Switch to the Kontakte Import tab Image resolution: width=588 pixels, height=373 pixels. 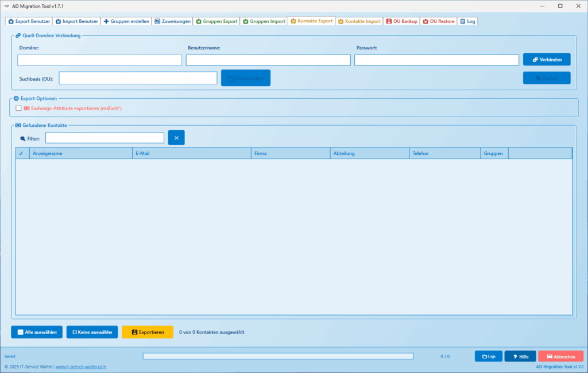point(359,21)
